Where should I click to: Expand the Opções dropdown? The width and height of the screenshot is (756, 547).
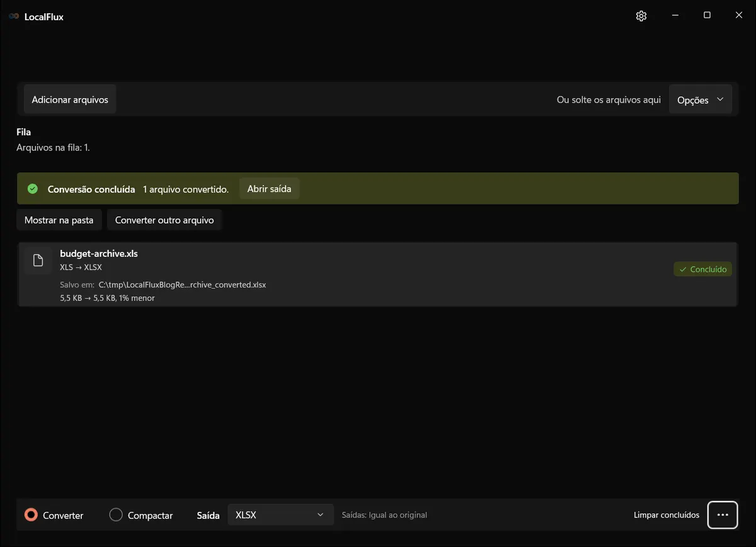point(700,100)
